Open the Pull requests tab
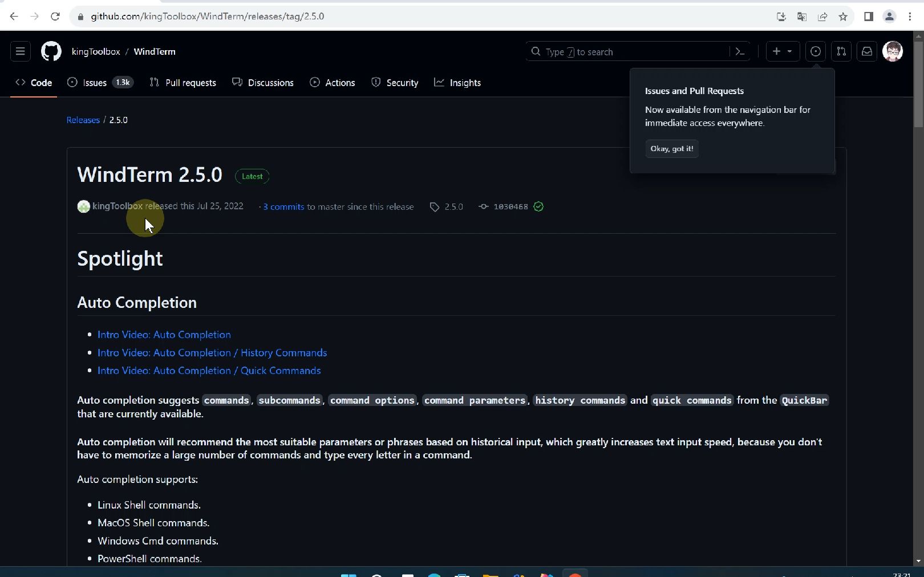Viewport: 924px width, 577px height. pyautogui.click(x=183, y=83)
